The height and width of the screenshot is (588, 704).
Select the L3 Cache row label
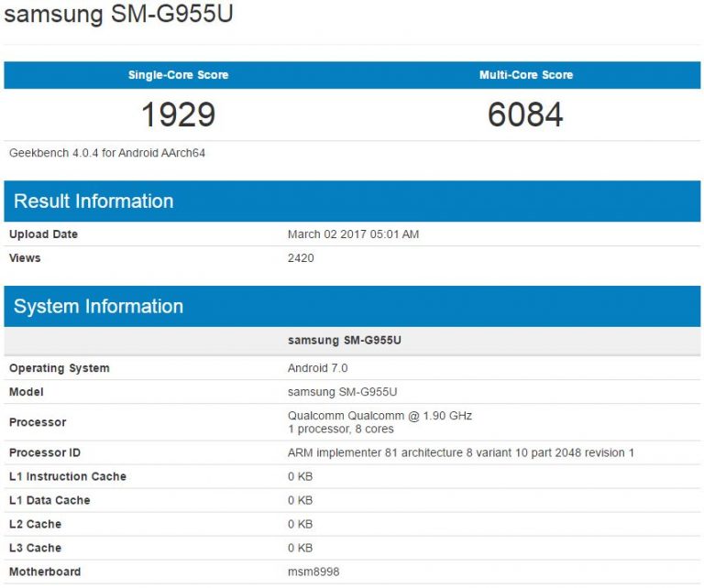35,548
